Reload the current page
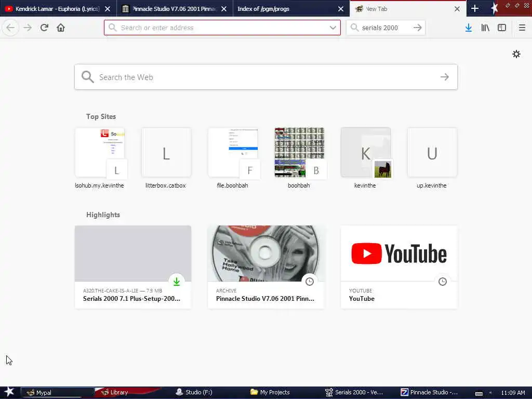 pyautogui.click(x=44, y=28)
